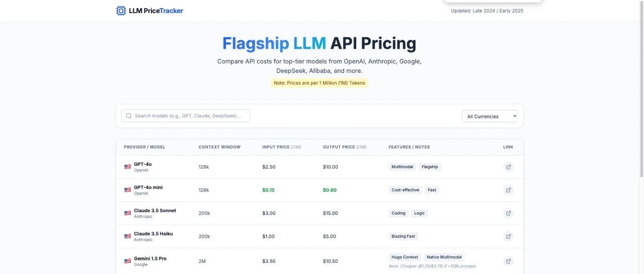Click the Claude 3.5 Sonnet model name
The height and width of the screenshot is (274, 644).
click(x=155, y=211)
